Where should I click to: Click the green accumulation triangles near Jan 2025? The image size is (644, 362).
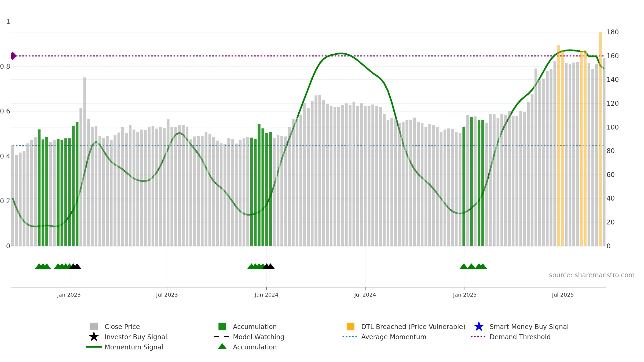tap(473, 266)
